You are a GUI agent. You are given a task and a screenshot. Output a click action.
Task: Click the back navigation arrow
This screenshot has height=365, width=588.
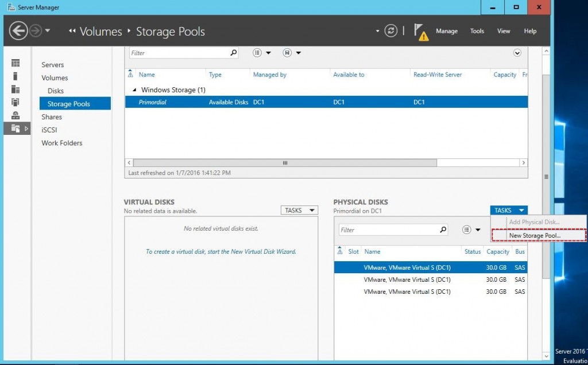tap(17, 31)
